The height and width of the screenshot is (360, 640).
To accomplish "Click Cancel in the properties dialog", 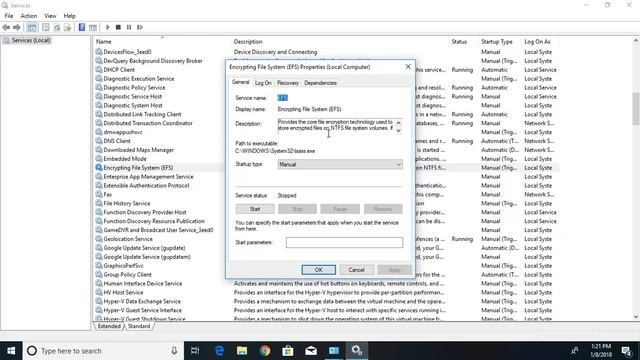I will 356,270.
